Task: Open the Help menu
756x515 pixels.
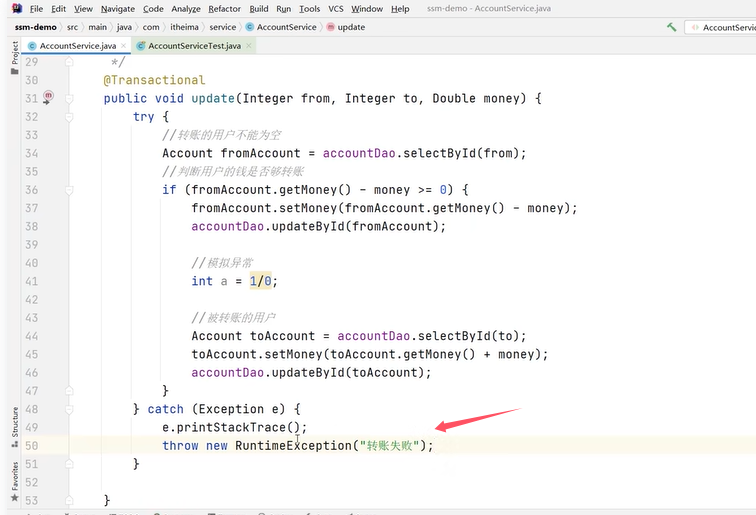Action: [x=400, y=9]
